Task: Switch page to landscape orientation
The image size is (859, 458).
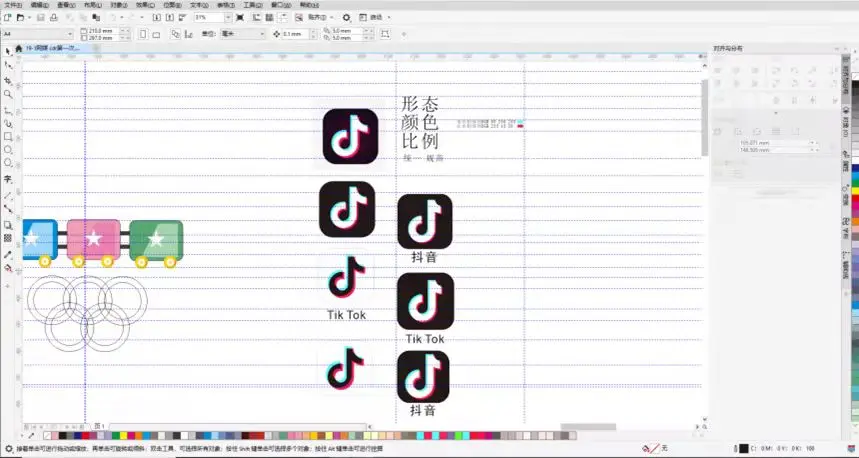Action: [x=156, y=34]
